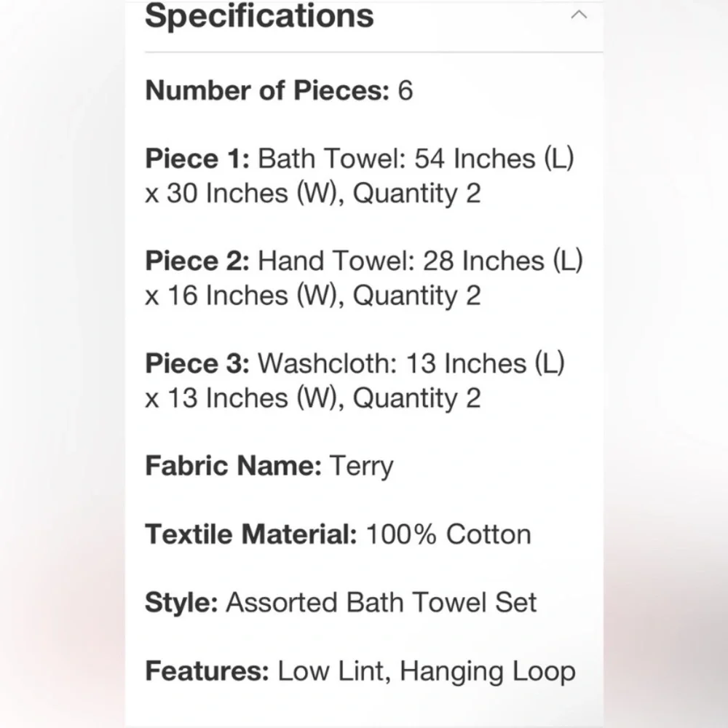728x728 pixels.
Task: Select the Piece 1 label
Action: tap(197, 159)
